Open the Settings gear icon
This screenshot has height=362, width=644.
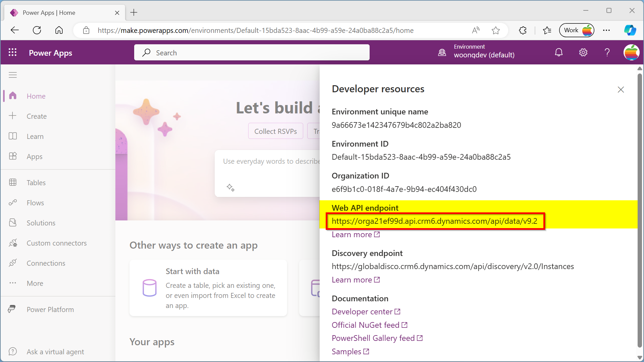coord(583,52)
